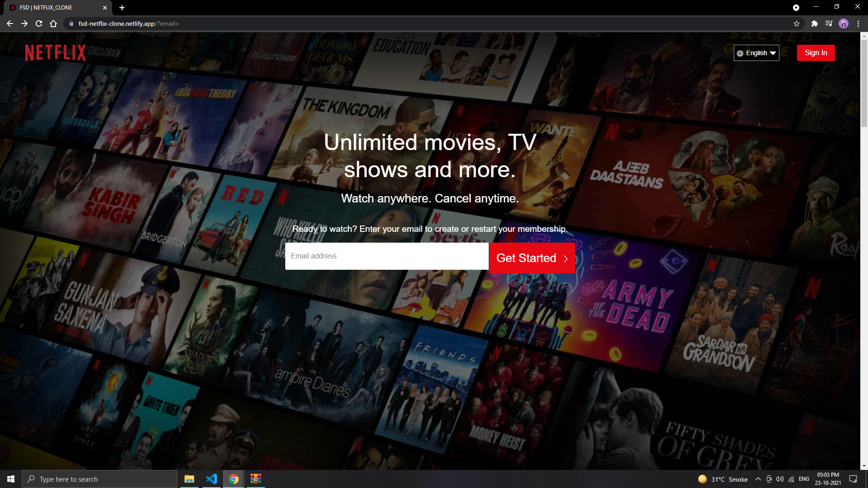
Task: Open the media controls icon
Action: pyautogui.click(x=829, y=23)
